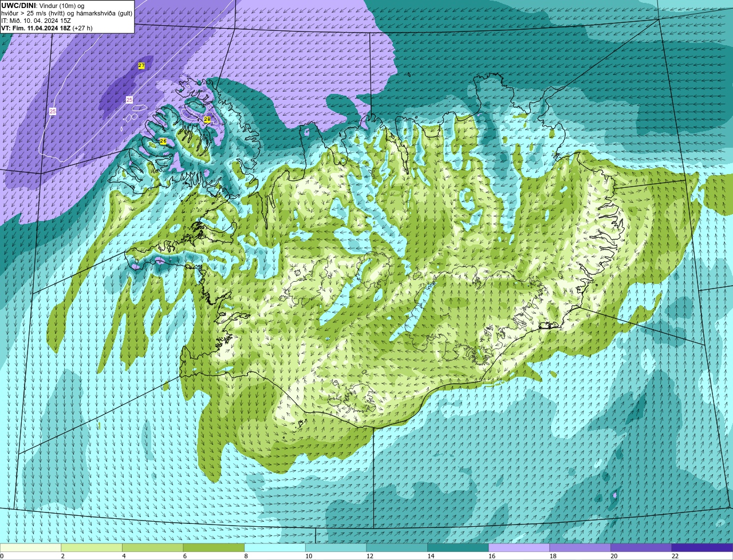Pick the 4–6 m/s legend color swatch
733x560 pixels.
tap(152, 547)
